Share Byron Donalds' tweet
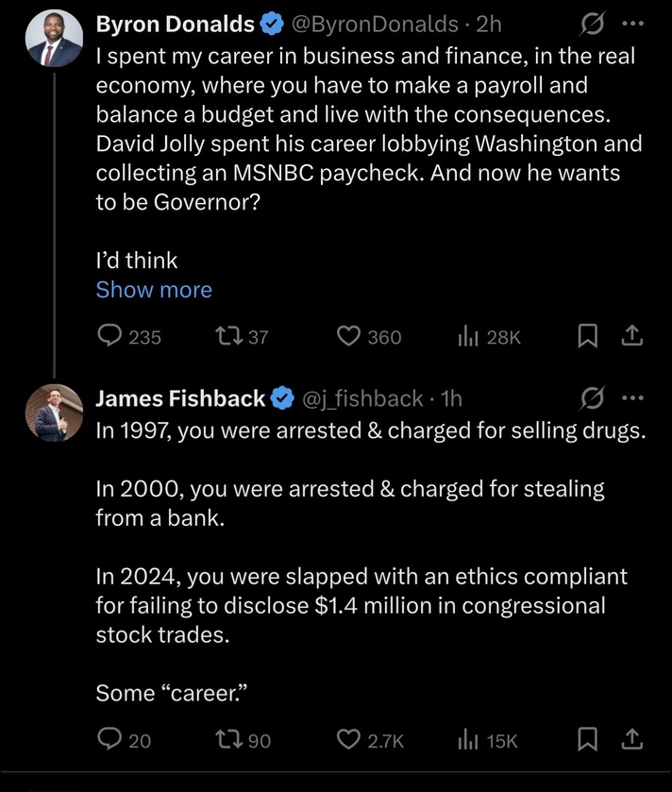672x792 pixels. (632, 336)
